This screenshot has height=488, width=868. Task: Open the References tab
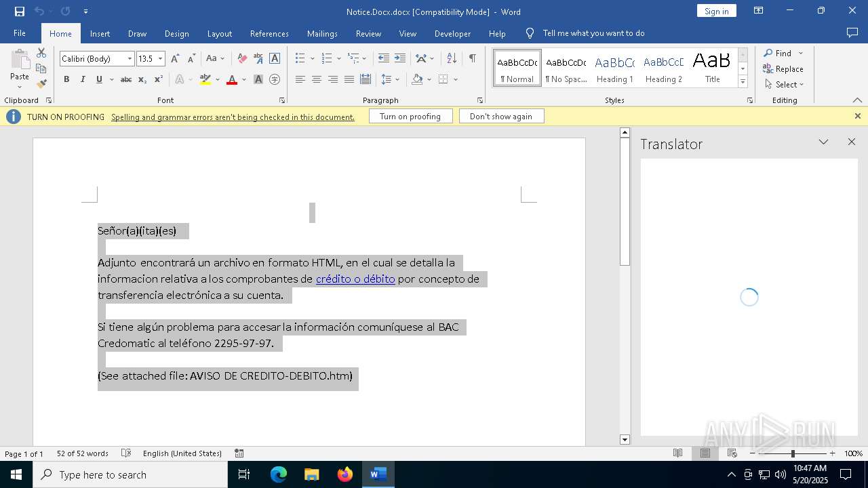269,33
